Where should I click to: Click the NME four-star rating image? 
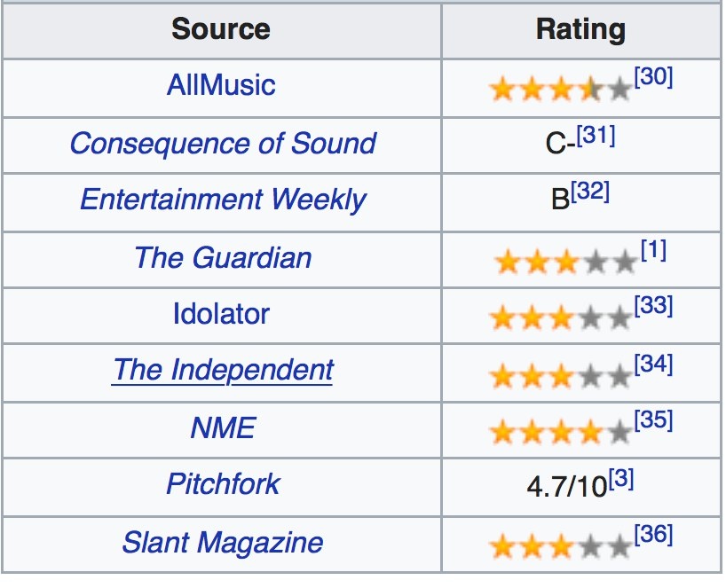click(x=560, y=433)
